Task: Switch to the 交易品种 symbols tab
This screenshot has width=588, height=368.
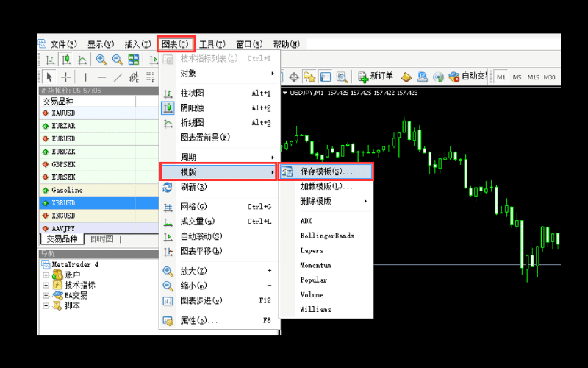Action: click(62, 238)
